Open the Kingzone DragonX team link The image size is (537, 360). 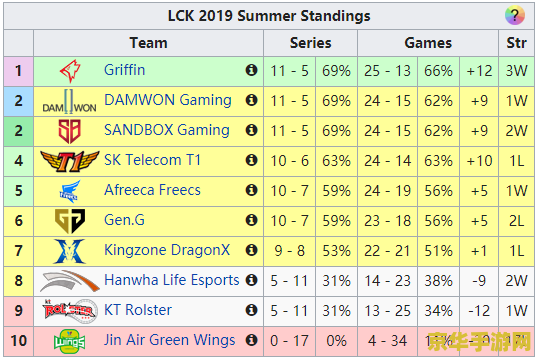167,250
